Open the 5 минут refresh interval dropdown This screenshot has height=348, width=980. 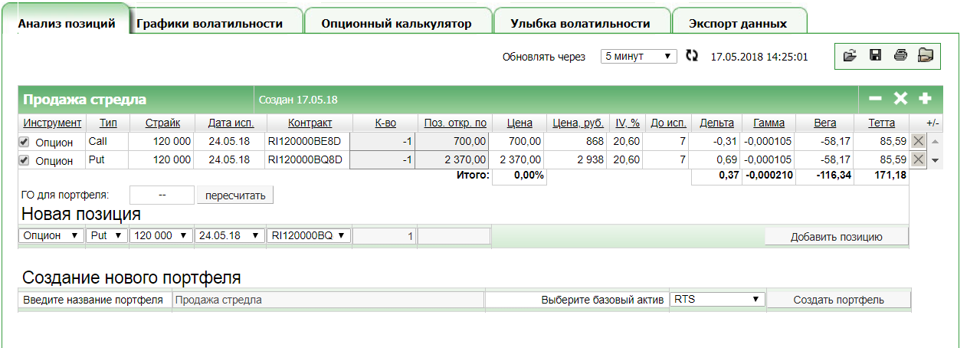click(638, 56)
